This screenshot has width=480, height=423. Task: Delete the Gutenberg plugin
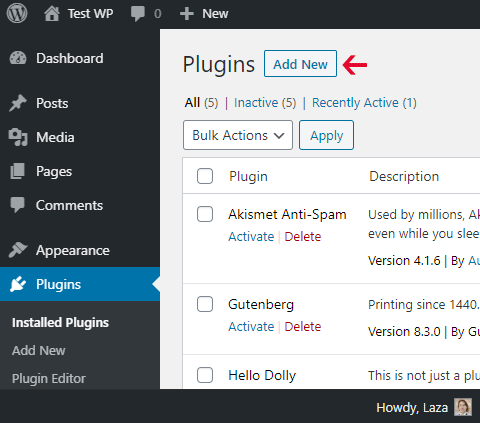click(303, 327)
